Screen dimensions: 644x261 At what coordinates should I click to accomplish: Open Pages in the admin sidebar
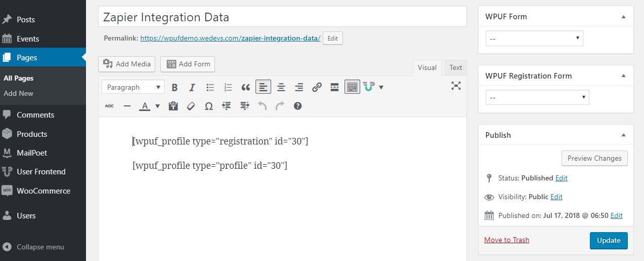[43, 57]
